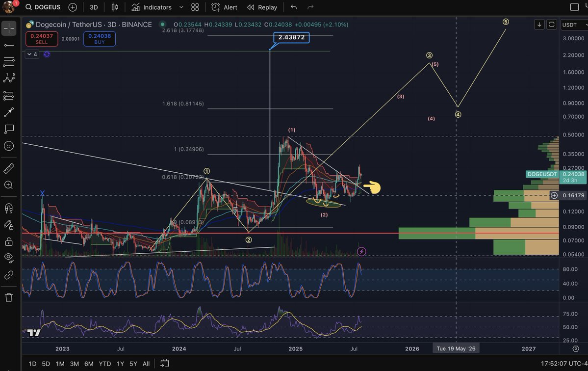Select the 6M date range
Screen dimensions: 588x371
click(89, 364)
